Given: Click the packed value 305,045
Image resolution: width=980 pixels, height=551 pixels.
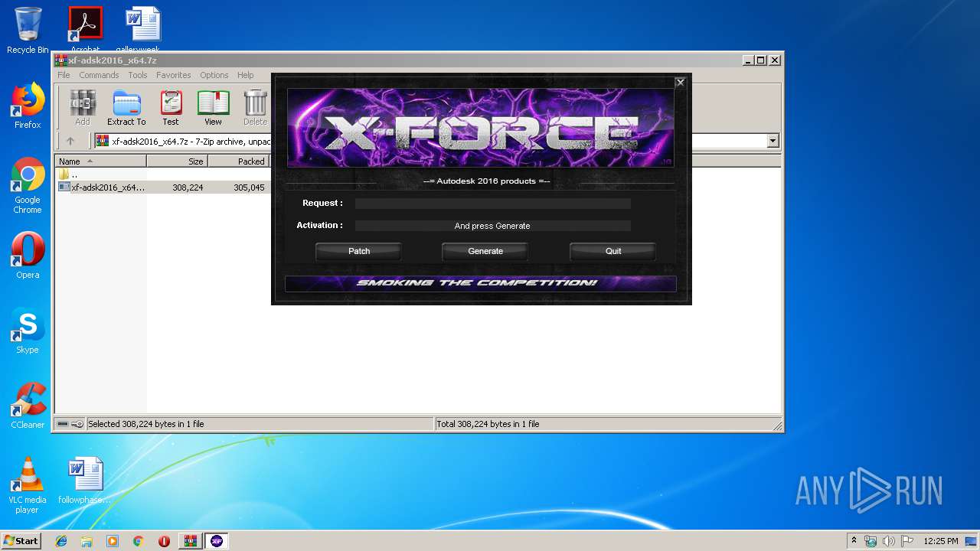Looking at the screenshot, I should (249, 187).
